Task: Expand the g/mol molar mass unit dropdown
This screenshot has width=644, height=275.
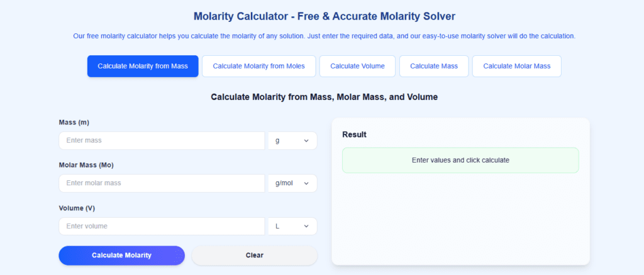Action: coord(292,183)
